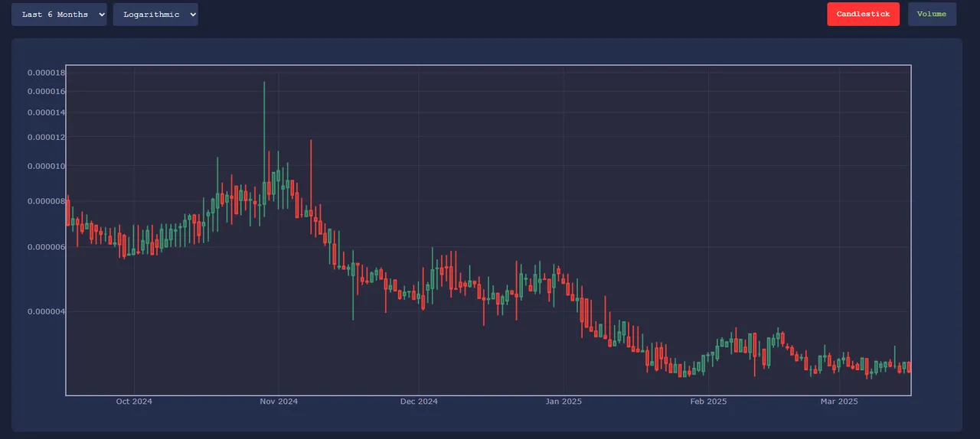Select the Candlestick chart button
The width and height of the screenshot is (980, 439).
point(863,15)
